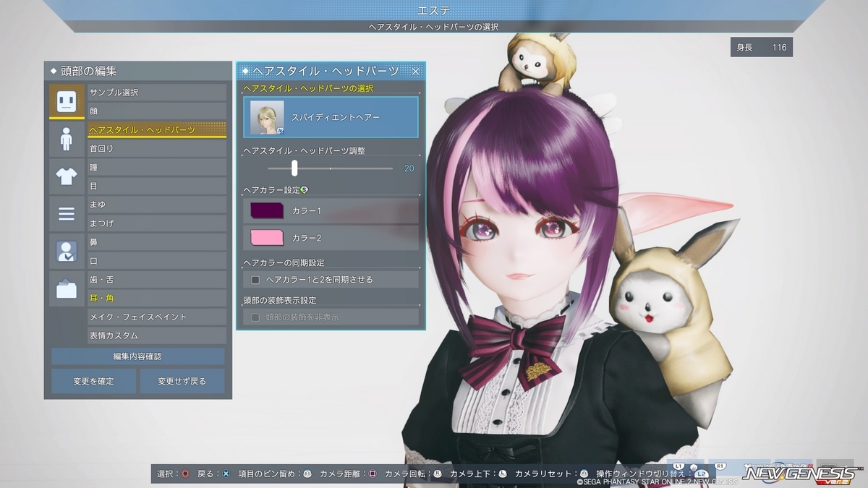Click the カメラ回転 stick icon
This screenshot has height=488, width=868.
pyautogui.click(x=438, y=474)
